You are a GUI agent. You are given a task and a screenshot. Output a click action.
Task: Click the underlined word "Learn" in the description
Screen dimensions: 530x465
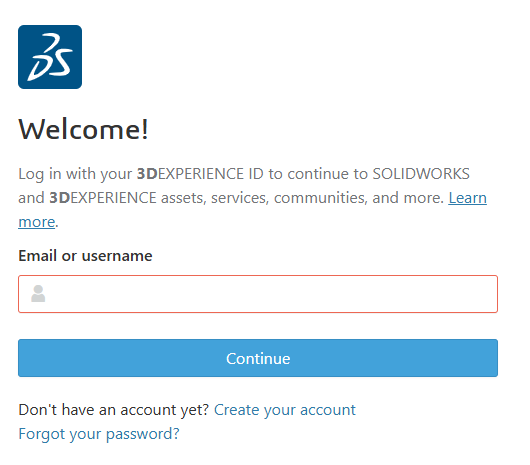click(467, 198)
